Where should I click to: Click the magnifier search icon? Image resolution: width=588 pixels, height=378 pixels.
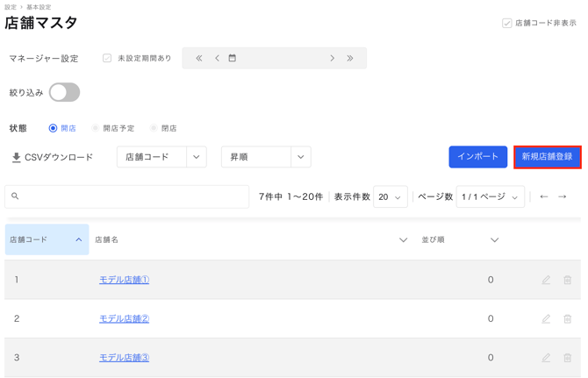[15, 196]
